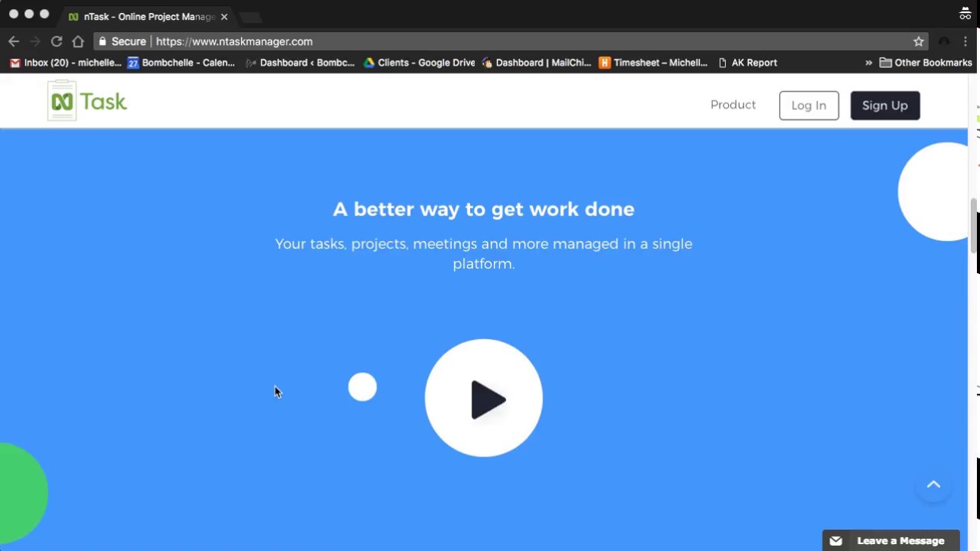This screenshot has width=980, height=551.
Task: Go back with browser back arrow
Action: click(x=14, y=41)
